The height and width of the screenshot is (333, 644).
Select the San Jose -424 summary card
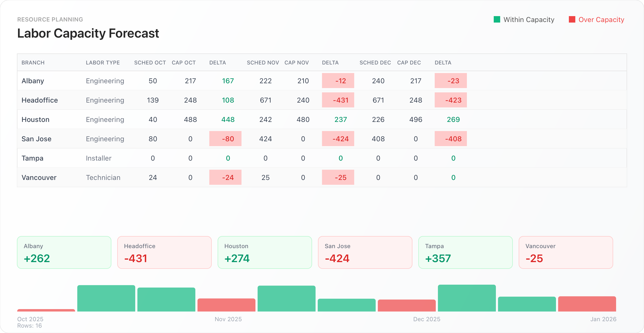coord(365,252)
